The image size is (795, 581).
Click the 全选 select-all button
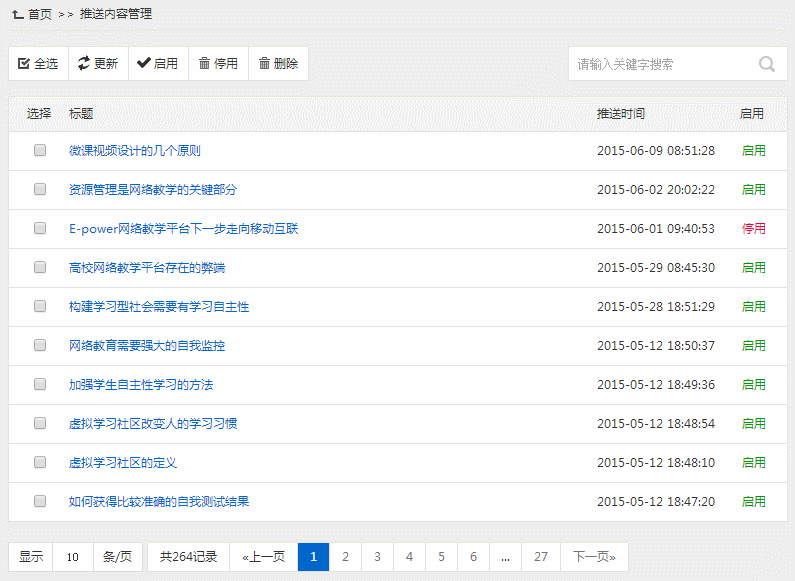[38, 64]
